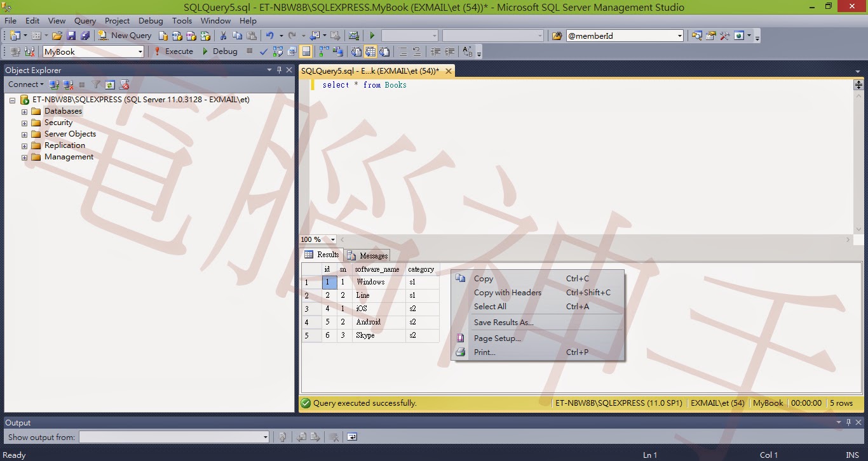Click the Parse checkmark icon
The height and width of the screenshot is (461, 868).
tap(263, 51)
